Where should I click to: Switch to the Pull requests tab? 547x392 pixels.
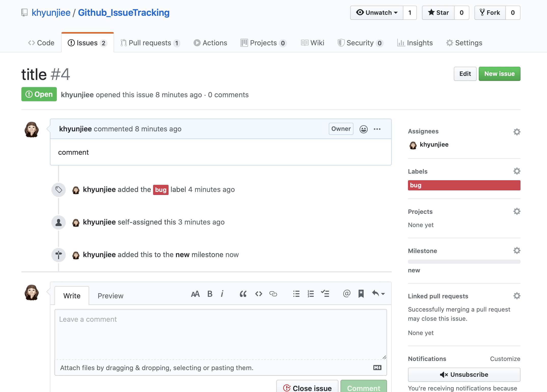[x=150, y=43]
